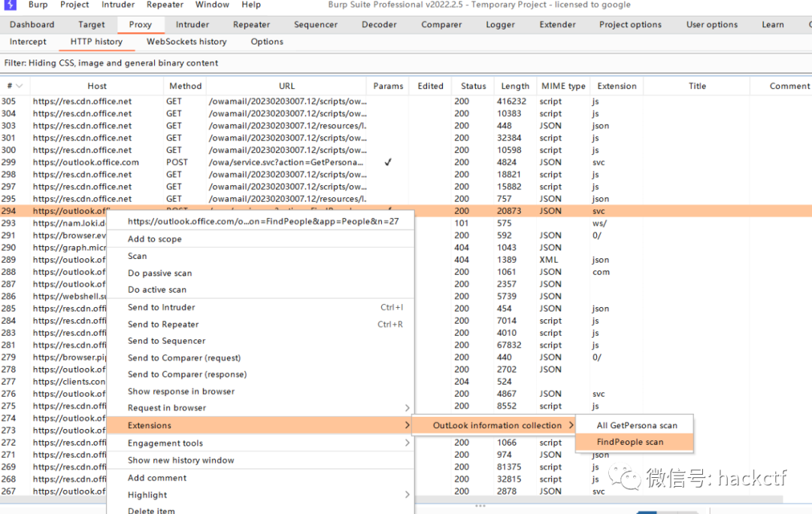Expand Engagement tools submenu arrow
The height and width of the screenshot is (514, 812).
(x=407, y=443)
